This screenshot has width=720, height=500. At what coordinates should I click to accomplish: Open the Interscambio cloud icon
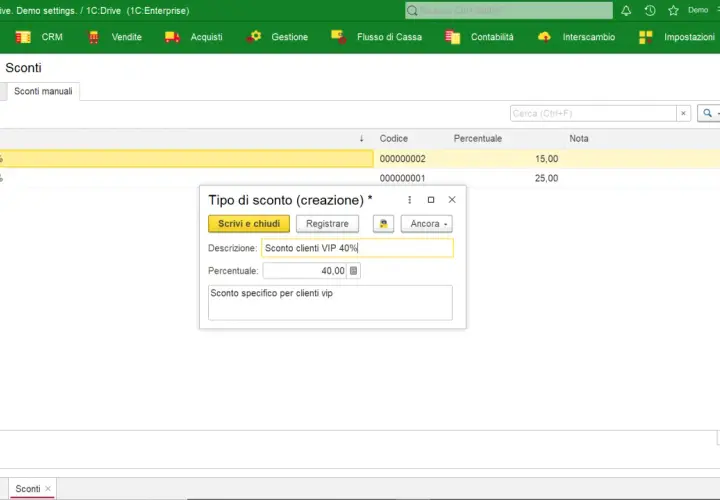[x=544, y=37]
